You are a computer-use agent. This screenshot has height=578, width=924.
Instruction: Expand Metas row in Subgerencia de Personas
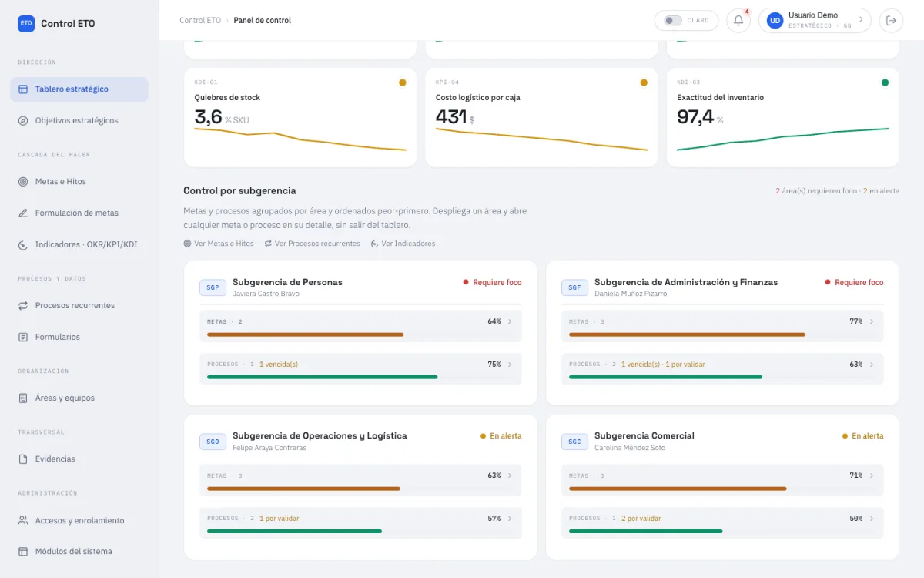point(360,326)
